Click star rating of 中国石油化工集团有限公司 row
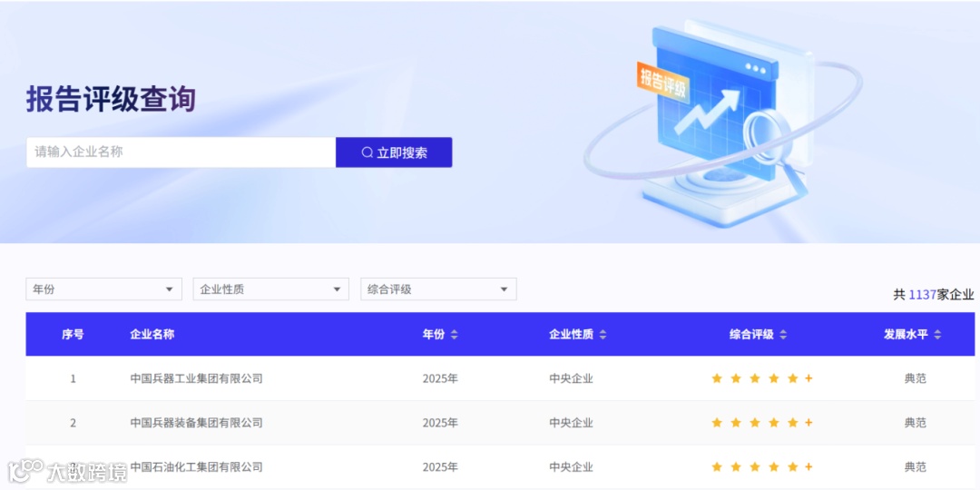 click(x=762, y=467)
